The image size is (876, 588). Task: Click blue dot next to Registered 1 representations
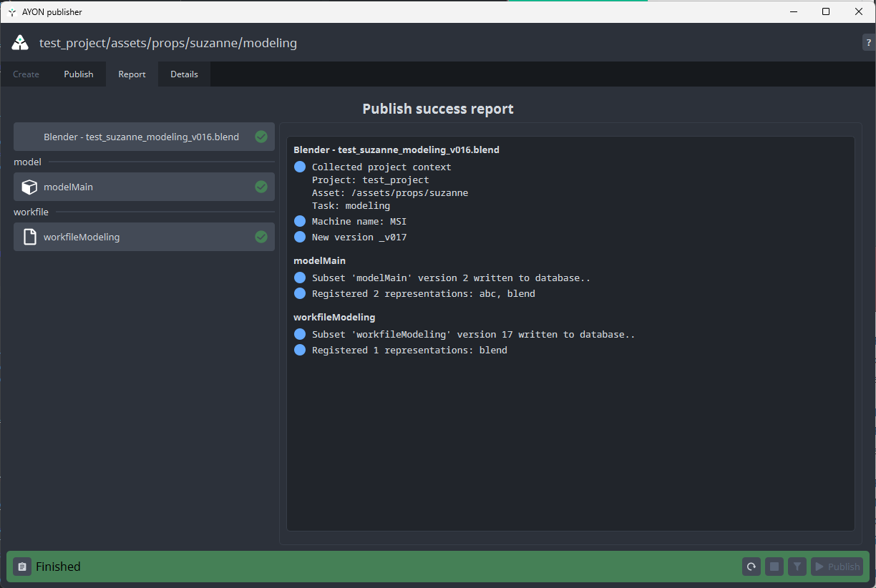click(300, 351)
